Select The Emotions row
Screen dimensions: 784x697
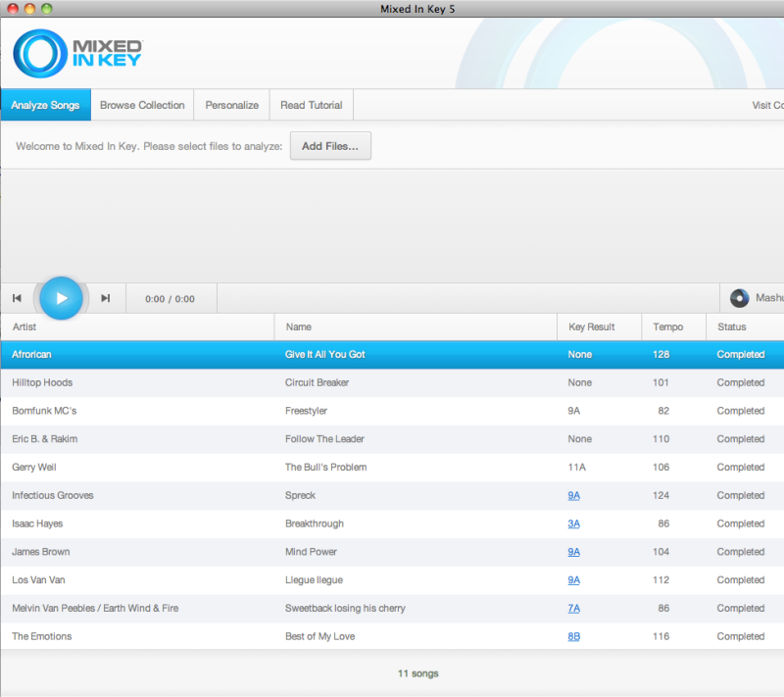pos(393,636)
